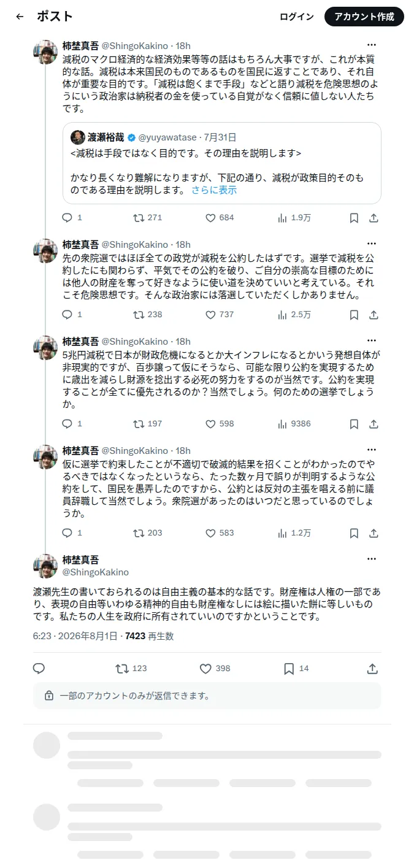Open @ShingoKakino handle on main post

coord(96,572)
